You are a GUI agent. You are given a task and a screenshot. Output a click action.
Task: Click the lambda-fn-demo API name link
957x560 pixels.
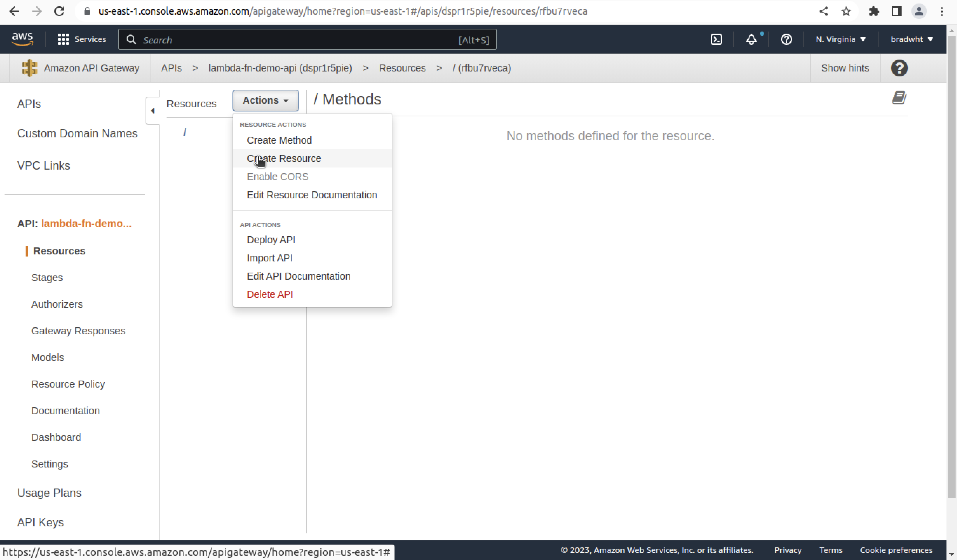pyautogui.click(x=86, y=224)
